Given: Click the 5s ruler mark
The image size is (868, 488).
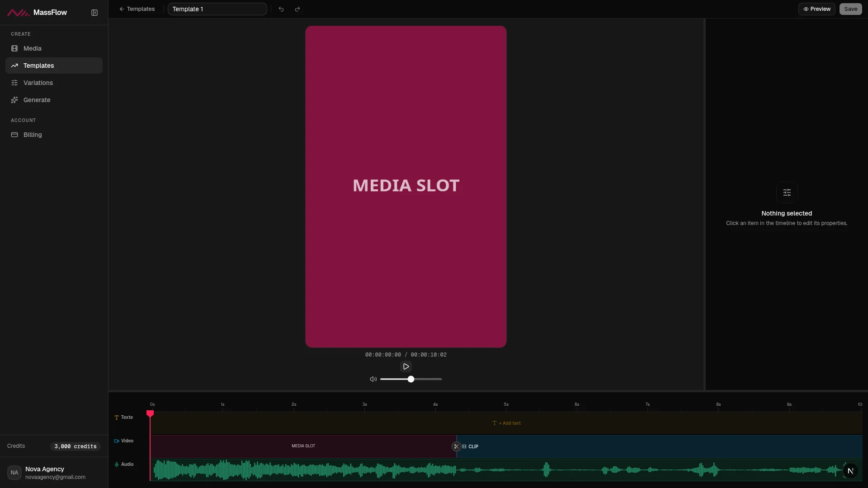Looking at the screenshot, I should coord(506,404).
